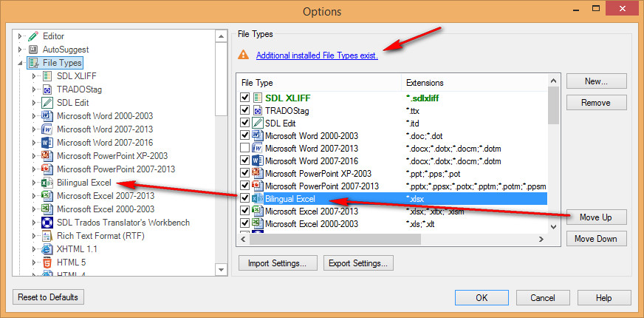Open Additional installed File Types exist link
644x318 pixels.
(x=317, y=55)
